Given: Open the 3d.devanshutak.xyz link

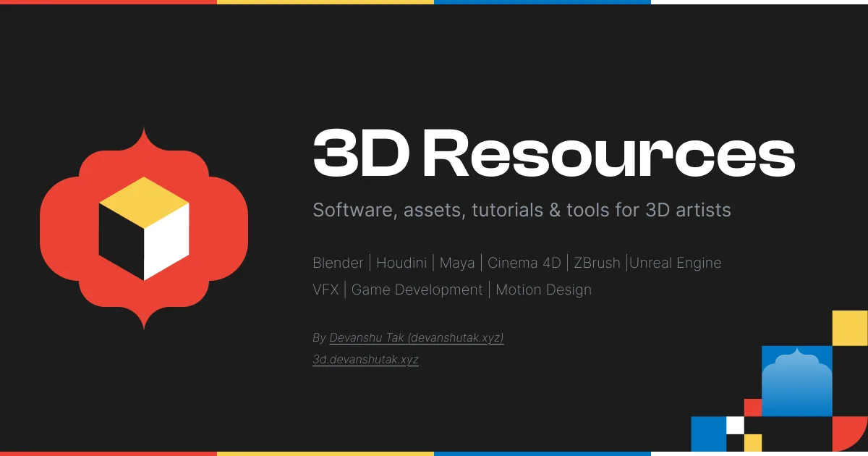Looking at the screenshot, I should [365, 360].
